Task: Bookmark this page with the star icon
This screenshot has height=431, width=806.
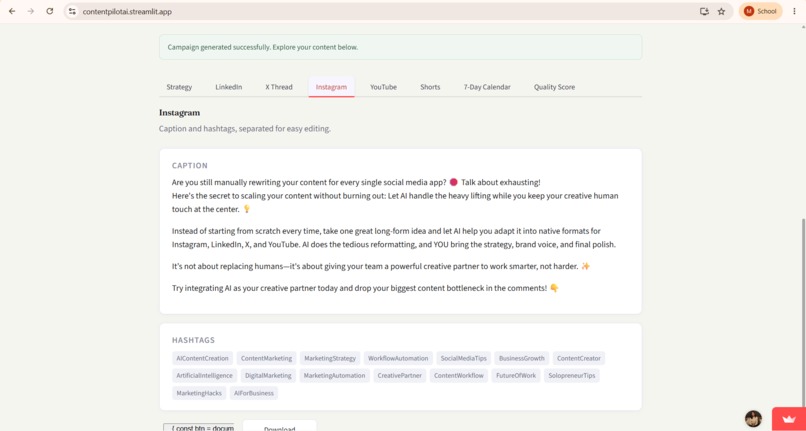Action: (x=721, y=11)
